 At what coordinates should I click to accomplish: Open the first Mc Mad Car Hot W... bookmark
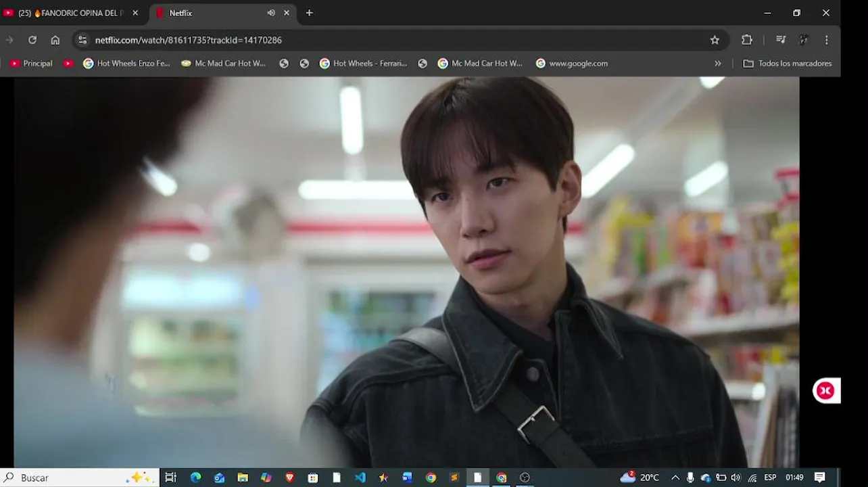tap(224, 63)
